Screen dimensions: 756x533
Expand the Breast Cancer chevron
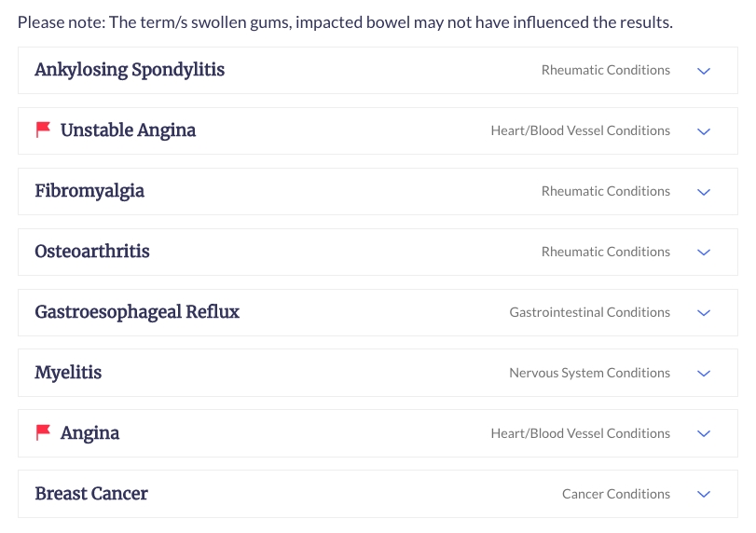704,495
